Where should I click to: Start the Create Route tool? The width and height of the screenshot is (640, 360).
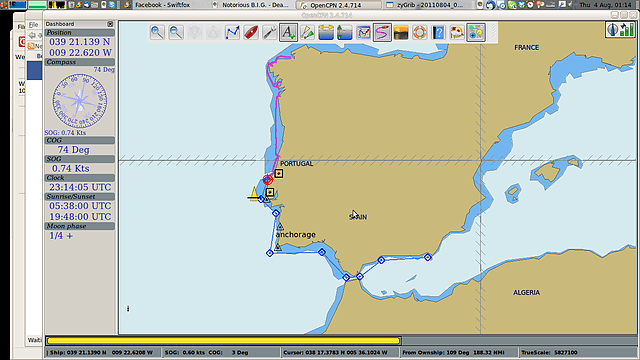[232, 32]
